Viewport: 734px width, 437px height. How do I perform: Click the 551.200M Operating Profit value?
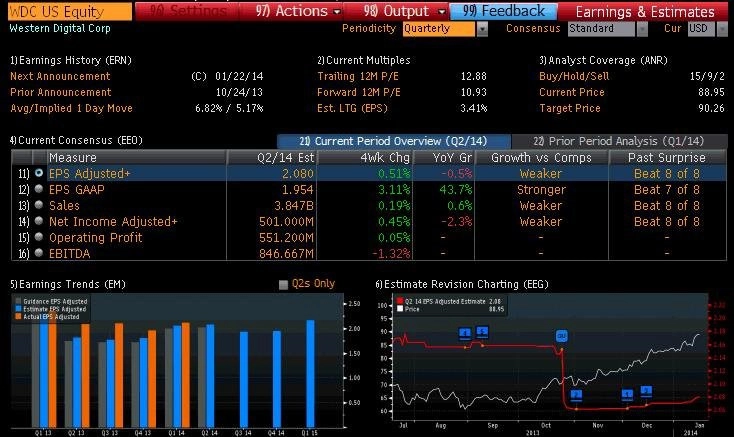pyautogui.click(x=286, y=237)
